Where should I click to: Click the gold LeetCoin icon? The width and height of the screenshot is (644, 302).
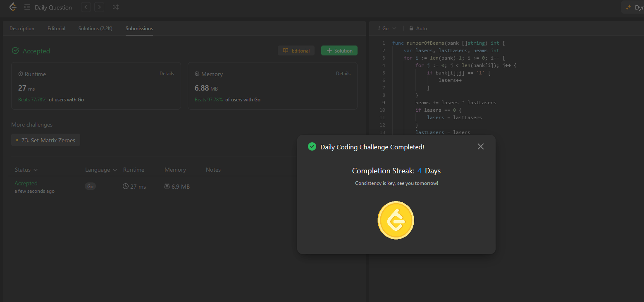click(396, 220)
